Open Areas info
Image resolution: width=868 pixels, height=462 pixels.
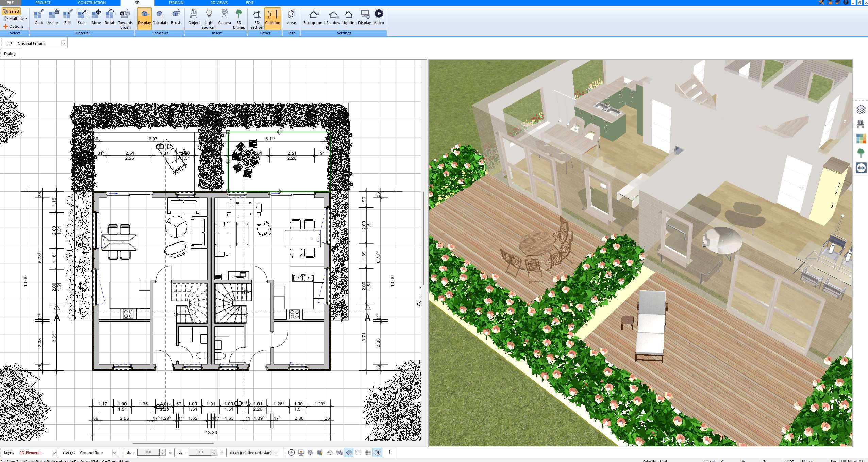(291, 17)
